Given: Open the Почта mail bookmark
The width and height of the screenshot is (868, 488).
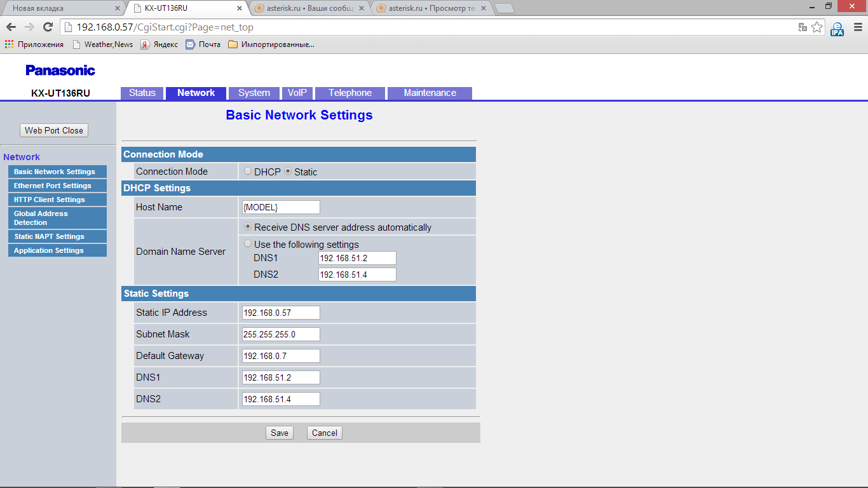Looking at the screenshot, I should 203,44.
